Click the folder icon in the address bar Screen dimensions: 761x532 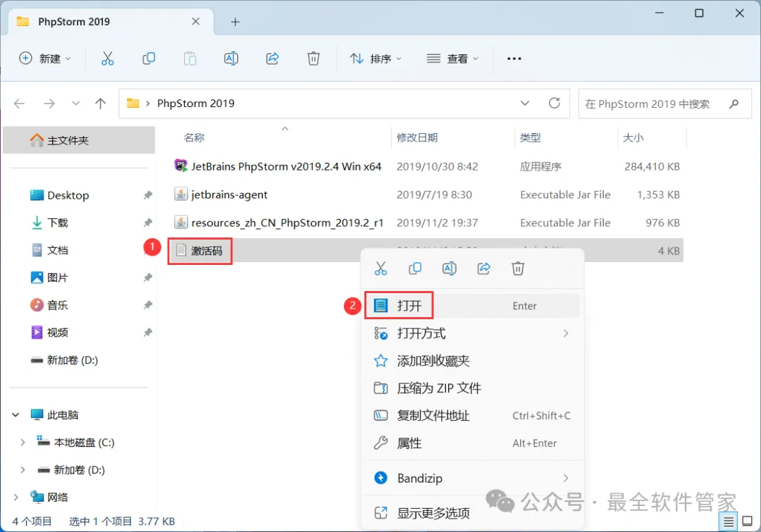pos(133,104)
